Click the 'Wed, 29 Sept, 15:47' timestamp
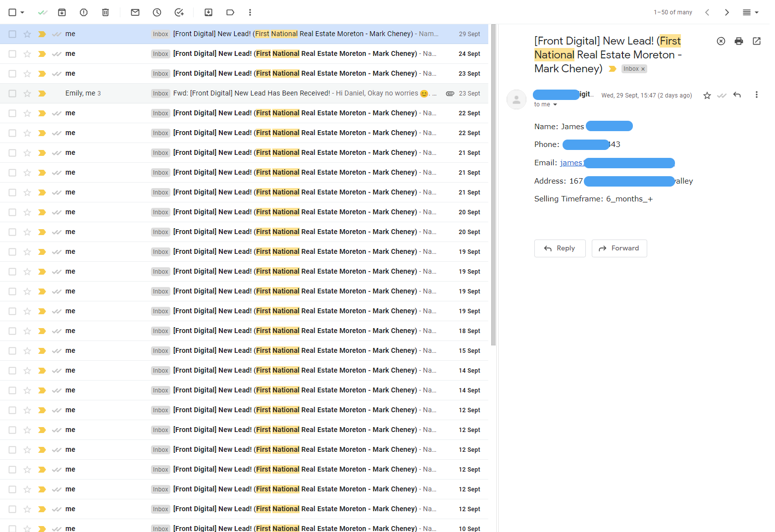The image size is (775, 532). pyautogui.click(x=647, y=96)
